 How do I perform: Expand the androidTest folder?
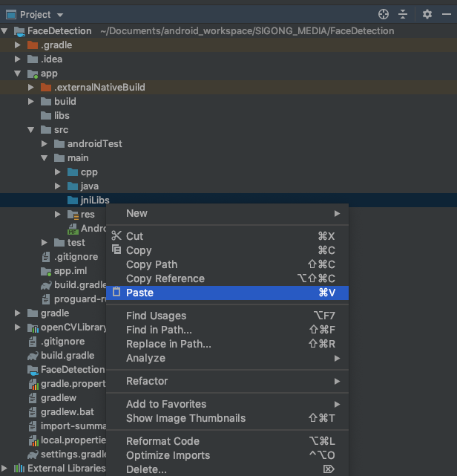pos(45,143)
